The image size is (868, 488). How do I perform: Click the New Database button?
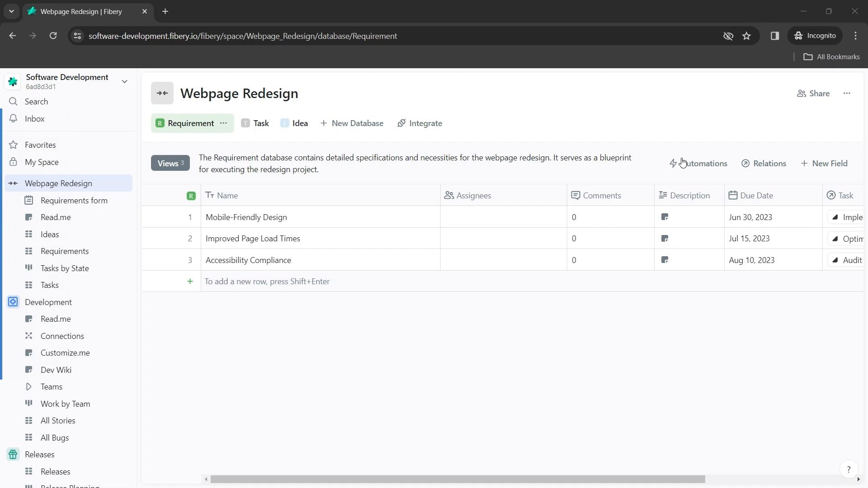tap(351, 123)
